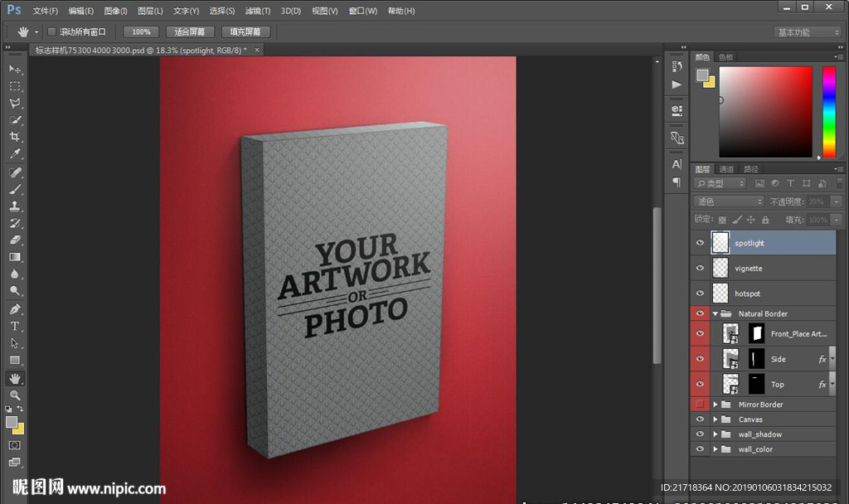Select the Path Selection tool

[x=15, y=343]
